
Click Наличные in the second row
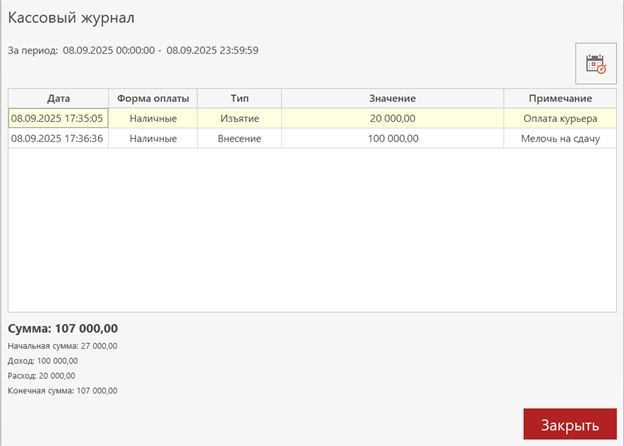(x=153, y=139)
